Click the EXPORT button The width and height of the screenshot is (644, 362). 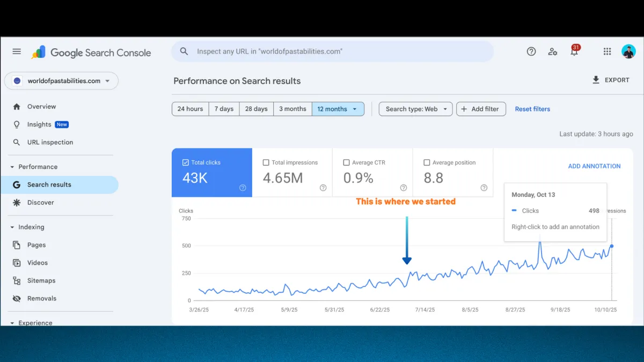click(611, 80)
